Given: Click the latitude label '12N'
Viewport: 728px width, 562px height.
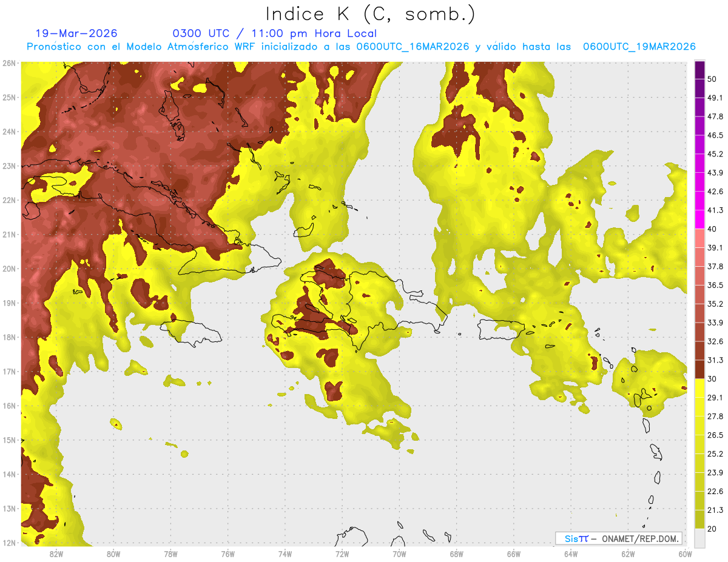Looking at the screenshot, I should click(9, 543).
